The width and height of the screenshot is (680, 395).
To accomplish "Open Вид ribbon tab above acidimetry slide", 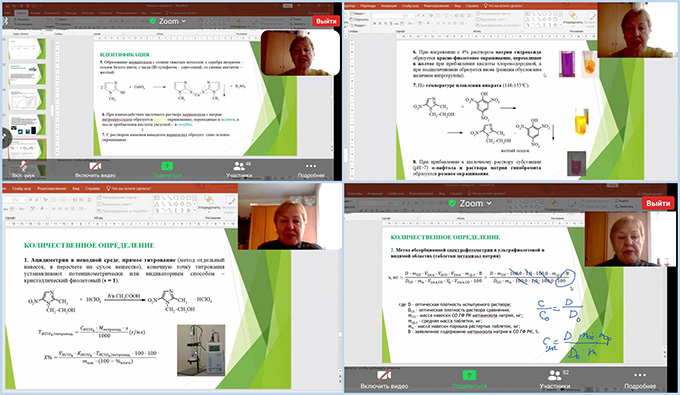I will [x=76, y=189].
